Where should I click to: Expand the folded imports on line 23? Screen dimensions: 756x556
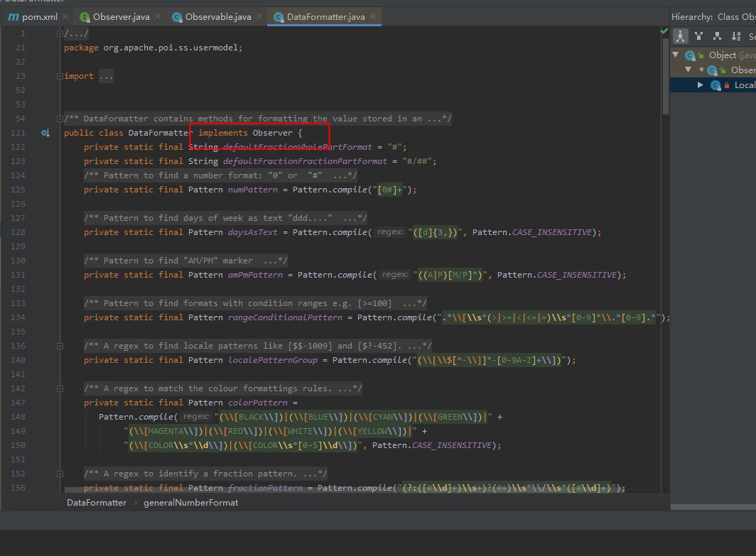click(x=60, y=76)
